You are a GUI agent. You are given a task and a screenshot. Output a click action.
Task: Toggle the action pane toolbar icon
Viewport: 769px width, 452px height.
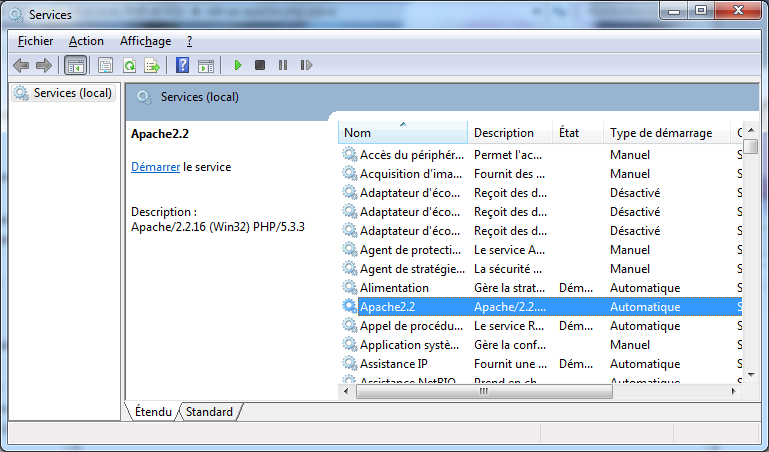point(205,66)
